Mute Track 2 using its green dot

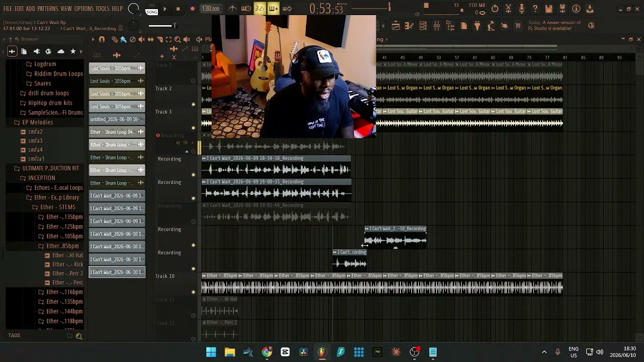[x=193, y=104]
